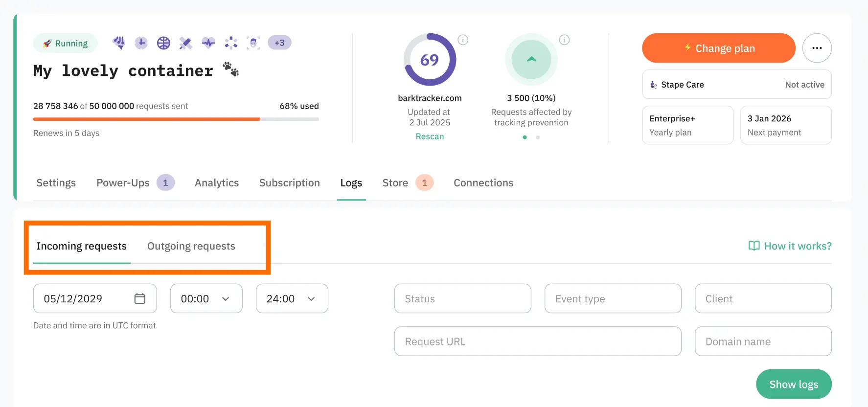The height and width of the screenshot is (407, 868).
Task: Click the Request URL input field
Action: pos(537,341)
